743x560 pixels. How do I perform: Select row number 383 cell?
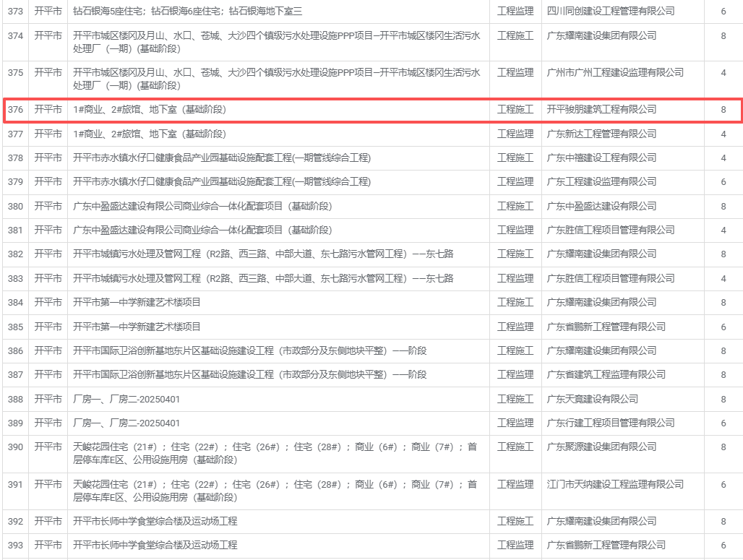[15, 278]
